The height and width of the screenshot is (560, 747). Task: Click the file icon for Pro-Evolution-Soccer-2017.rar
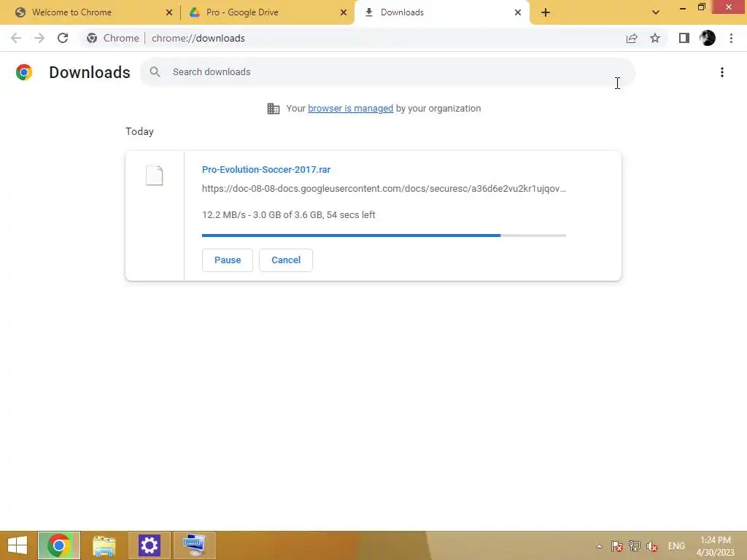click(x=155, y=175)
